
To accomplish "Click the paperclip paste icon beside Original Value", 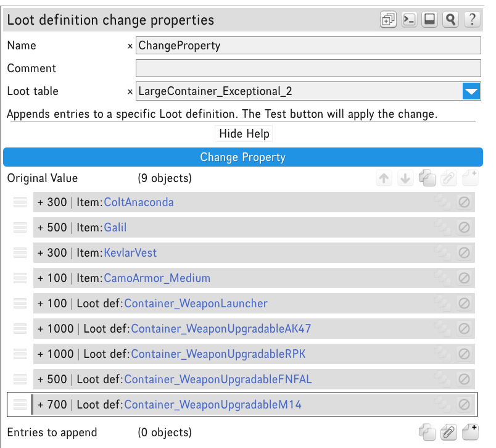I will pos(448,178).
